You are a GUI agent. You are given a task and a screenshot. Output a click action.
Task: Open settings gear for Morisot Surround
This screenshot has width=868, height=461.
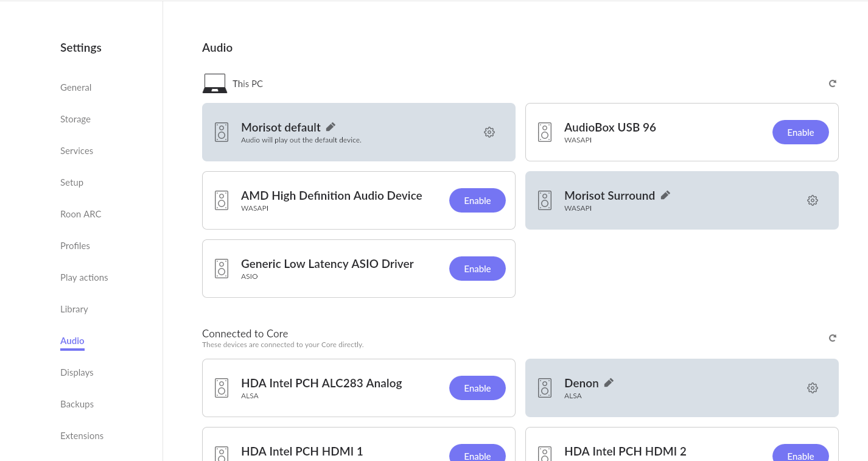[812, 200]
